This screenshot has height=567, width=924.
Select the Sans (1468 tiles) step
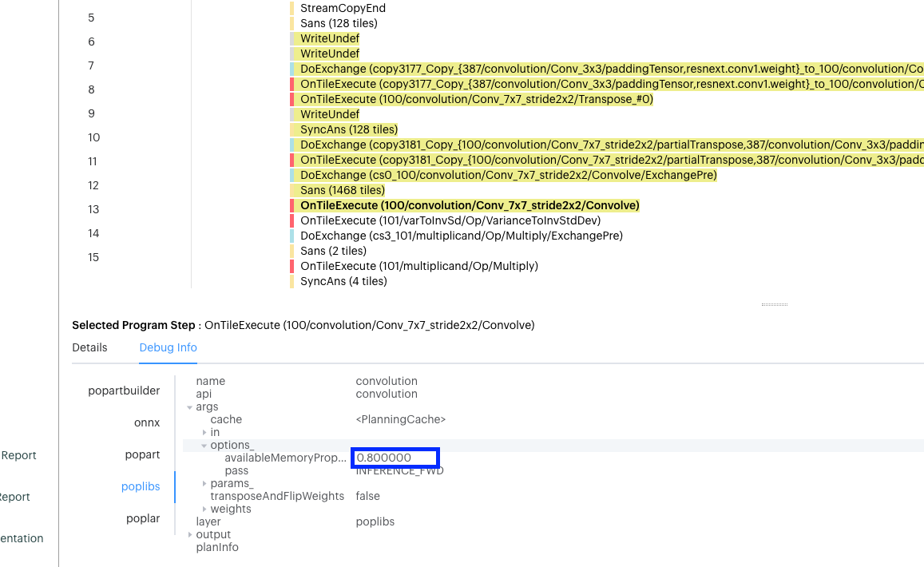tap(342, 190)
